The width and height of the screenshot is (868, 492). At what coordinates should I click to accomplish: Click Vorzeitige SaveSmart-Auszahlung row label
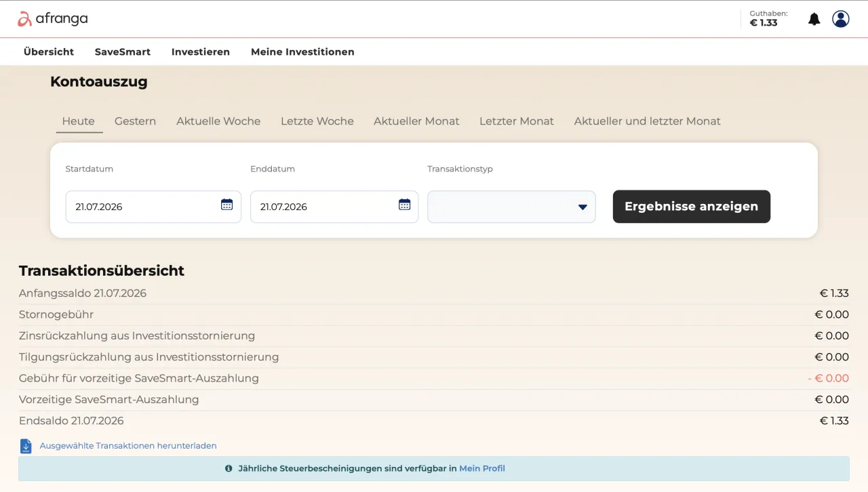[109, 399]
